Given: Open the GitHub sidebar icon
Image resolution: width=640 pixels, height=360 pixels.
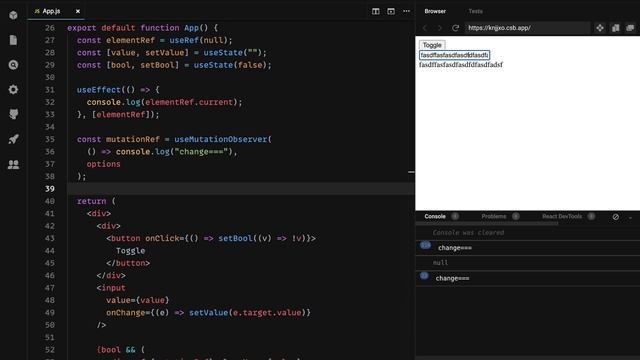Looking at the screenshot, I should [13, 114].
